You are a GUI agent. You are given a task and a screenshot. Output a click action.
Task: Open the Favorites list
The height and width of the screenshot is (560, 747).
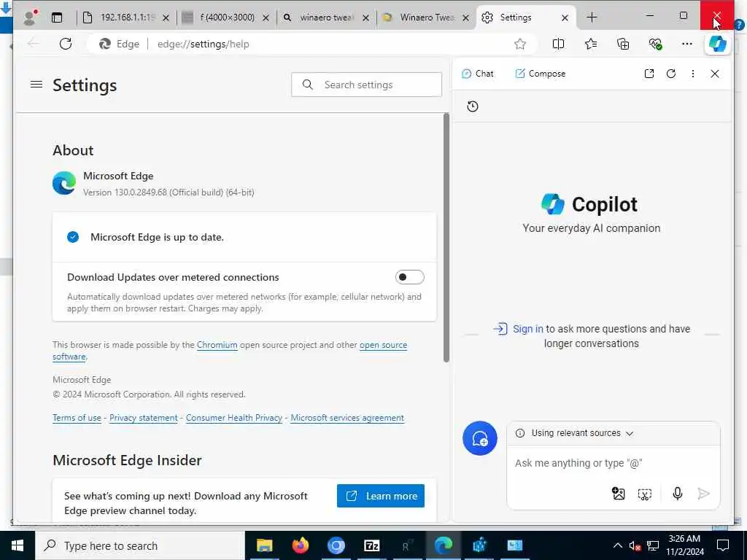[x=591, y=44]
